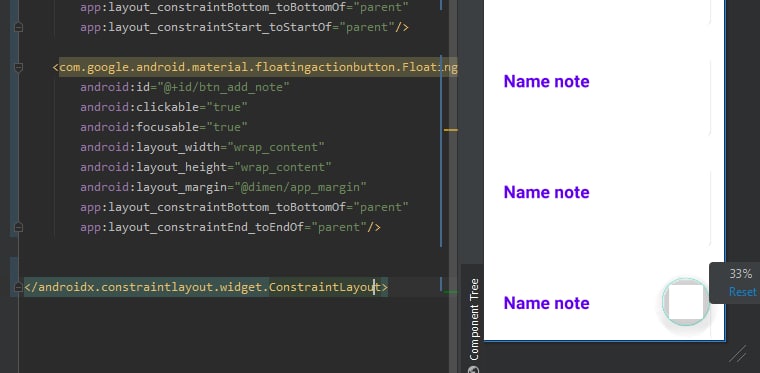Screen dimensions: 760x373
Task: Click the app:layout_constraintEnd_toEndOf="parent" line
Action: click(x=230, y=227)
